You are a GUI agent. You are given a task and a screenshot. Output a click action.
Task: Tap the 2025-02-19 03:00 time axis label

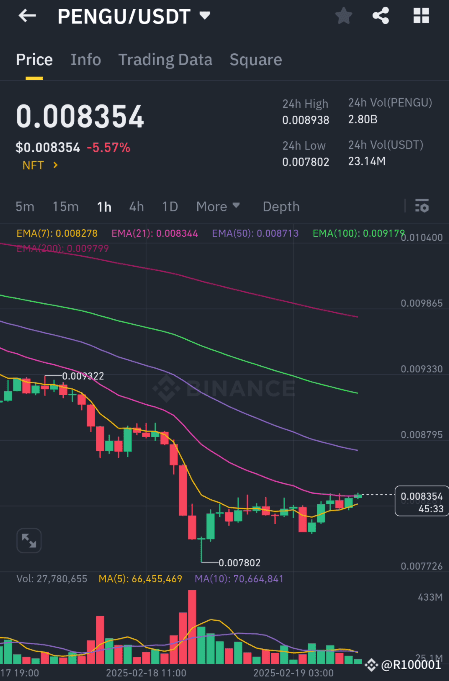point(294,673)
